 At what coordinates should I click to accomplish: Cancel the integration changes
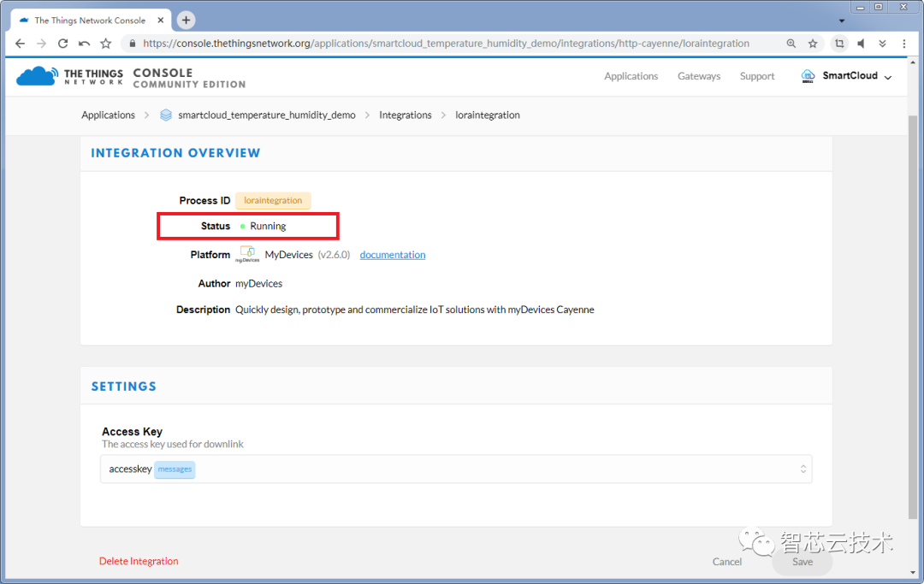(x=726, y=562)
